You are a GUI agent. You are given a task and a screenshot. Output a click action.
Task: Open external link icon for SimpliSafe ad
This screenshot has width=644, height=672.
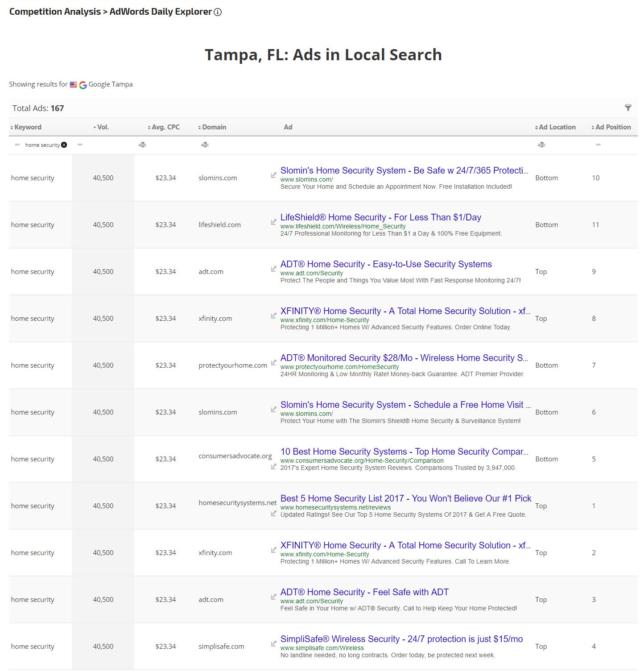273,643
